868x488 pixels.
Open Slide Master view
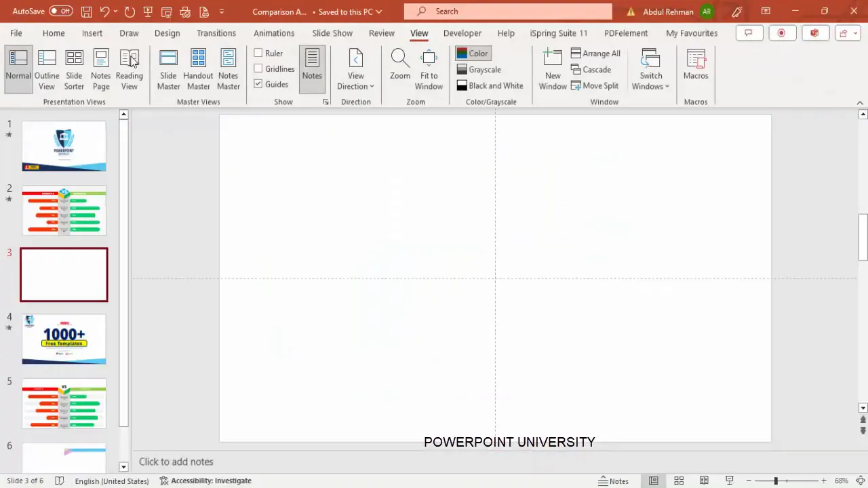(168, 70)
